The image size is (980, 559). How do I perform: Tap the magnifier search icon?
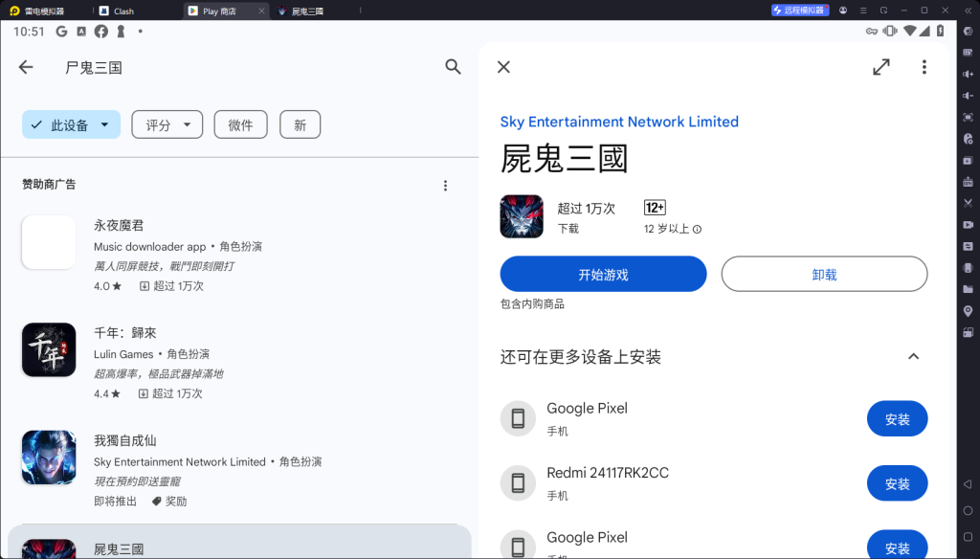click(x=453, y=67)
